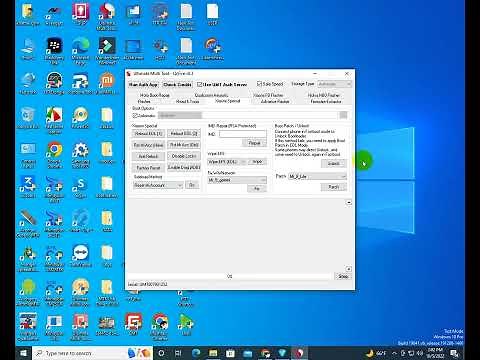Click the Main Auth App button
The height and width of the screenshot is (360, 480).
click(x=143, y=85)
